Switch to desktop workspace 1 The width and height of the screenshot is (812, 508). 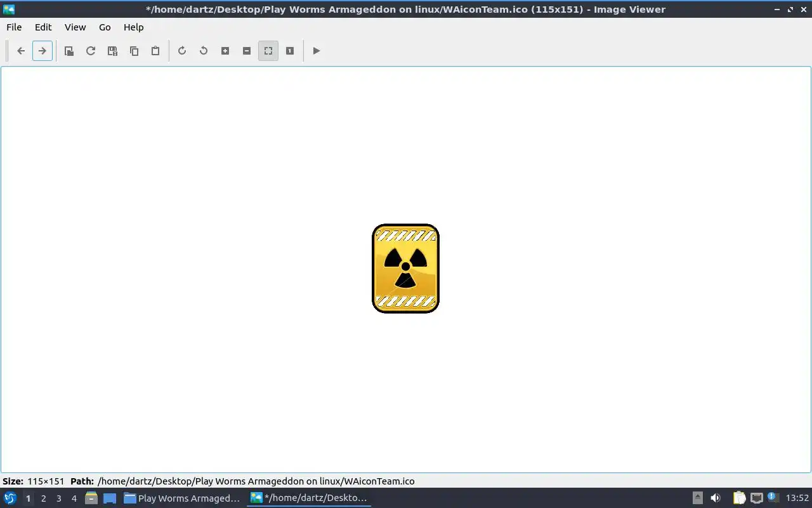[28, 498]
